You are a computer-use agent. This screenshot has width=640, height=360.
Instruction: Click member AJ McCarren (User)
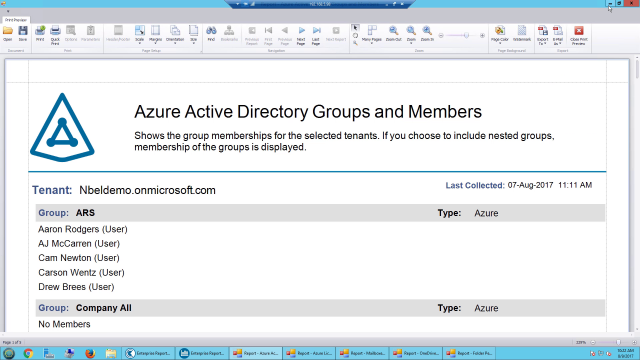pos(79,244)
